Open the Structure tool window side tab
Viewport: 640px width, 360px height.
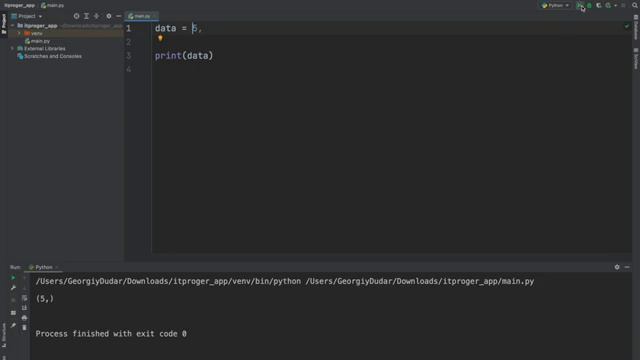[4, 335]
